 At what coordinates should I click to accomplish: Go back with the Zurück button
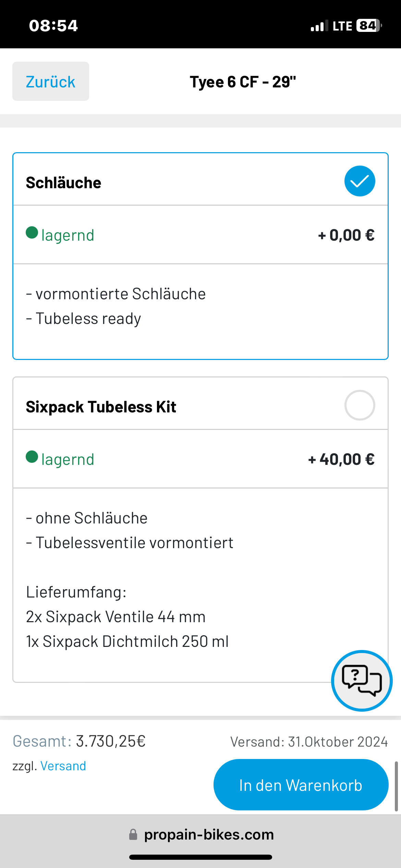51,81
